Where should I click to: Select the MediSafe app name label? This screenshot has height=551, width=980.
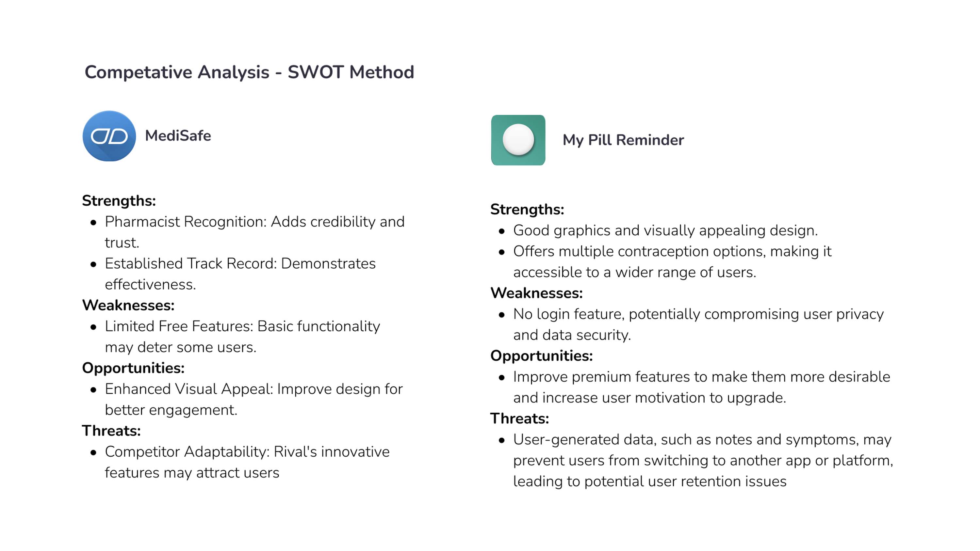[178, 136]
